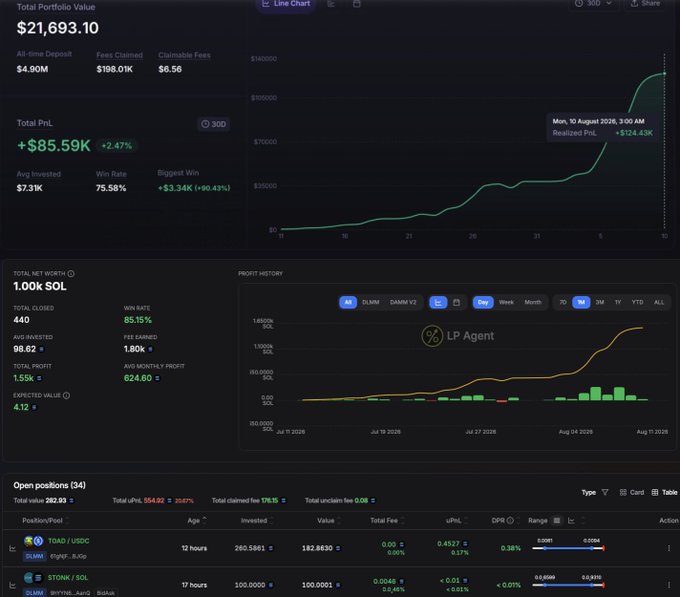Switch to bar chart icon beside Line Chart
Viewport: 680px width, 597px height.
click(331, 4)
